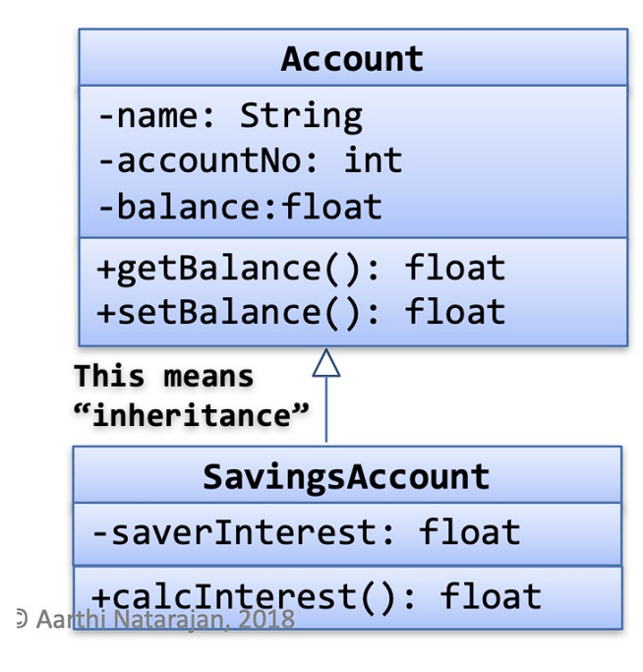The width and height of the screenshot is (643, 672).
Task: Select the +getBalance(): float method
Action: (x=301, y=269)
